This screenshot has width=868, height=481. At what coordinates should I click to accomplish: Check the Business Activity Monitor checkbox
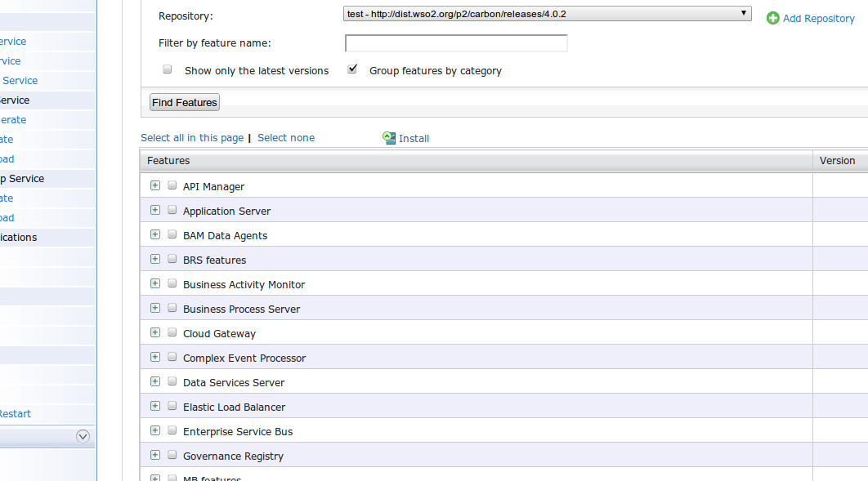(x=172, y=283)
